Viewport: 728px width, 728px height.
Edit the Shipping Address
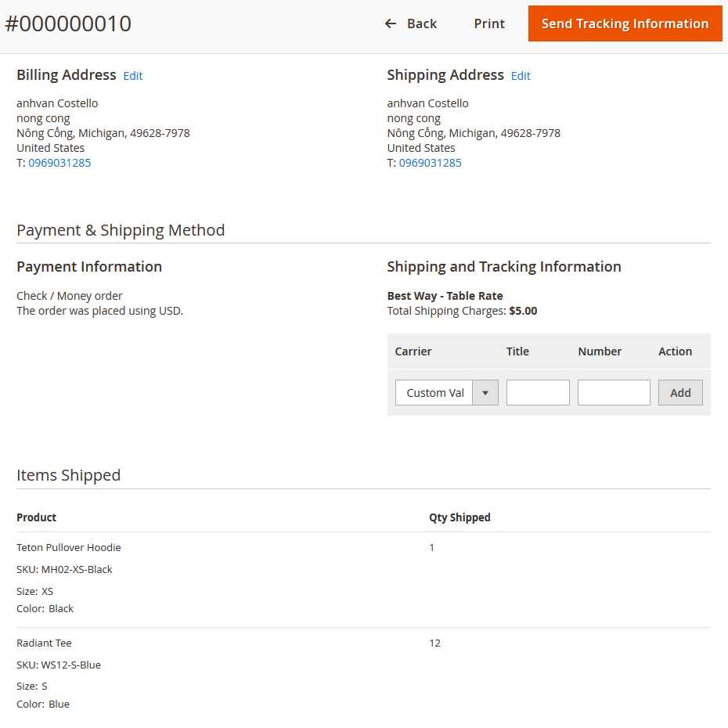tap(521, 76)
